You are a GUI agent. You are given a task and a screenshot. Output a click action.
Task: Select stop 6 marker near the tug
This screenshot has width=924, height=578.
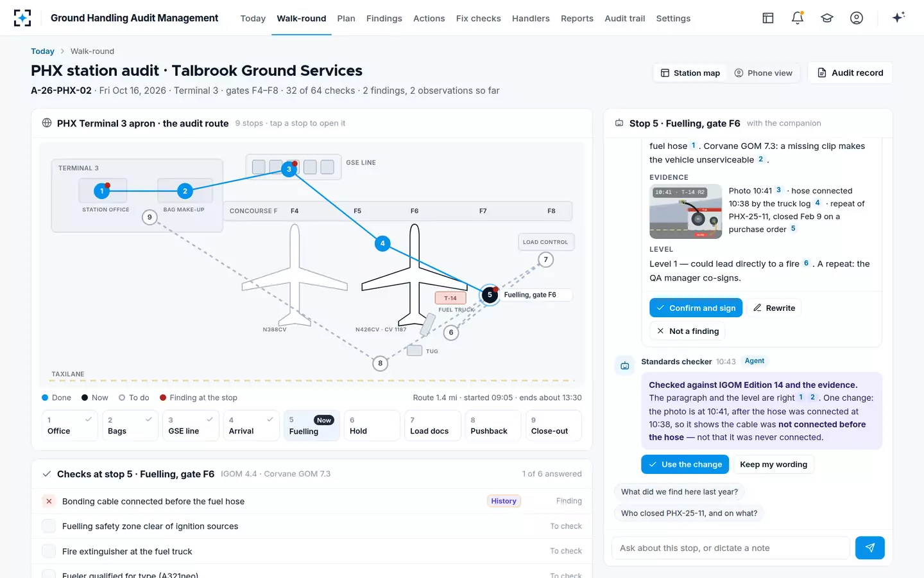(451, 332)
